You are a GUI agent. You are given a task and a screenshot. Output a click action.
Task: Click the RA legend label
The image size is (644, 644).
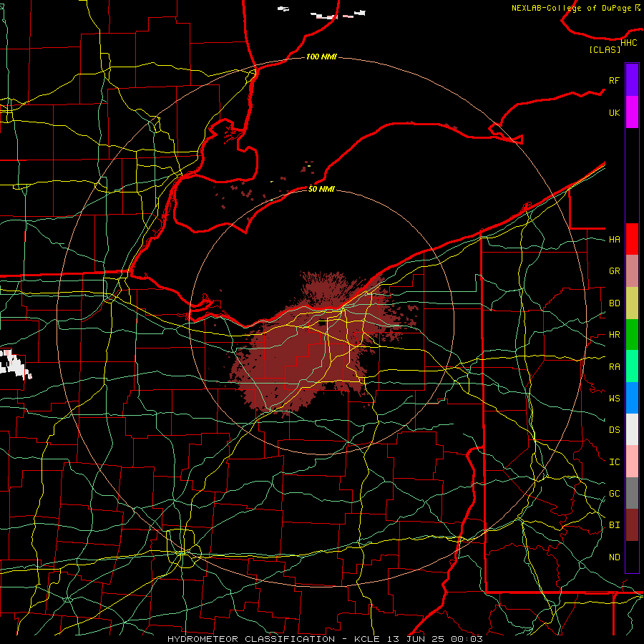[614, 366]
